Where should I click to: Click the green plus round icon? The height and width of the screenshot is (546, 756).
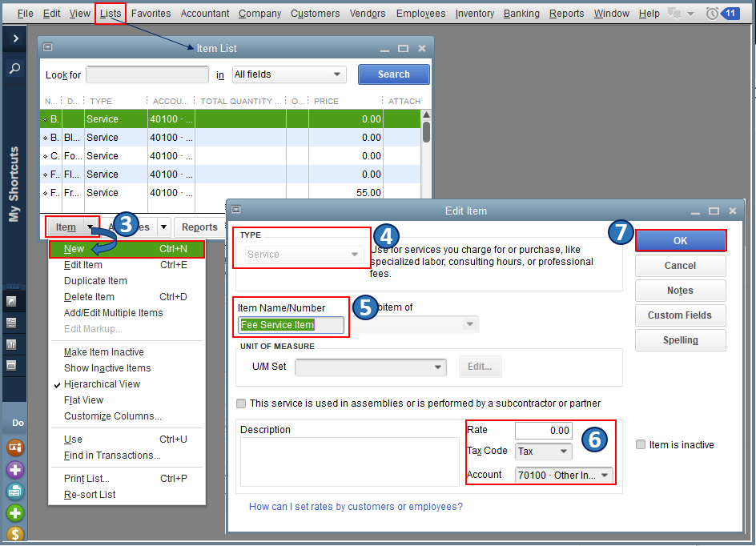click(15, 513)
